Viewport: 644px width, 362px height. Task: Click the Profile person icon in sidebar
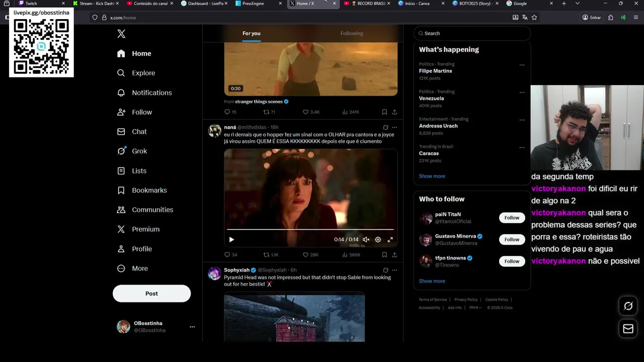coord(121,249)
